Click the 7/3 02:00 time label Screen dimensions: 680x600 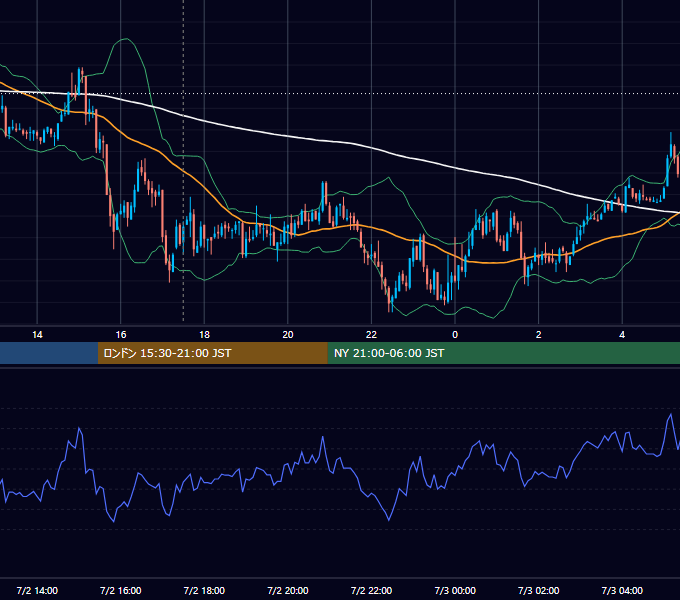pyautogui.click(x=539, y=590)
